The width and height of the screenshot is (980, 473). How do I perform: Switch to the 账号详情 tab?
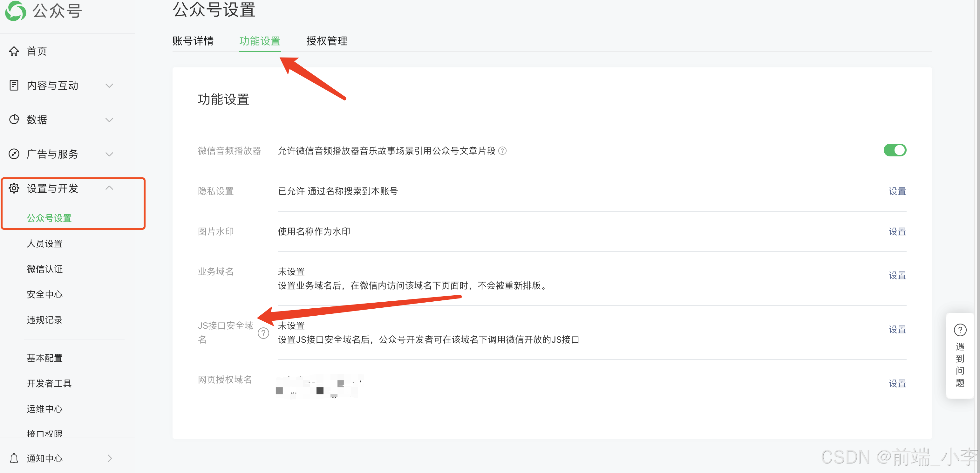[193, 41]
